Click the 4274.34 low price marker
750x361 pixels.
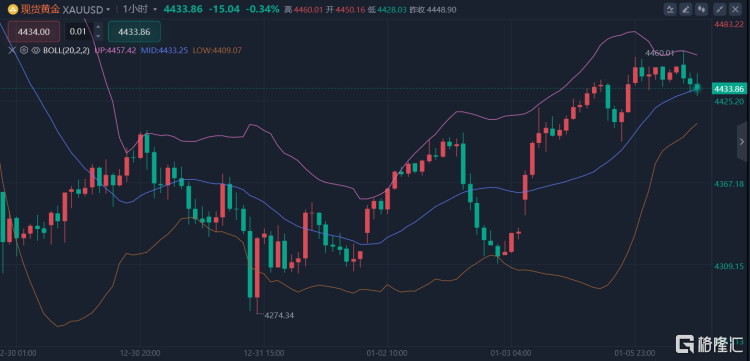[x=280, y=315]
